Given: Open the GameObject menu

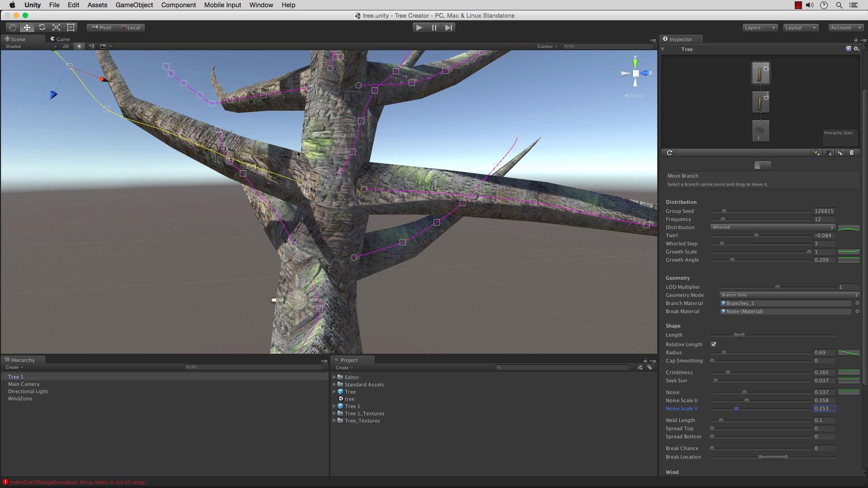Looking at the screenshot, I should pos(134,5).
